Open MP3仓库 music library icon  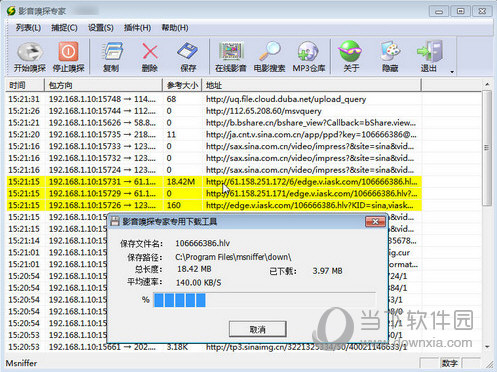pyautogui.click(x=309, y=57)
